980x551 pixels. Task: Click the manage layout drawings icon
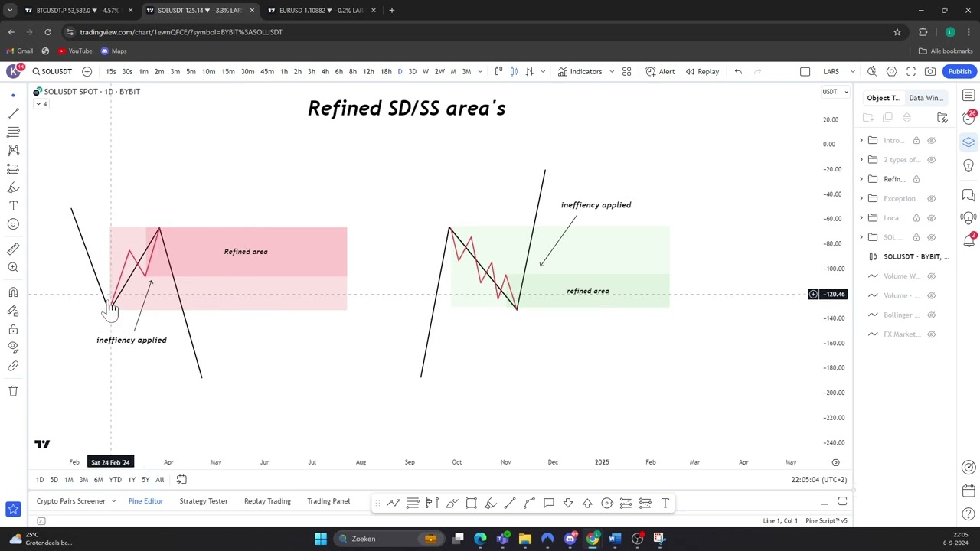point(942,118)
